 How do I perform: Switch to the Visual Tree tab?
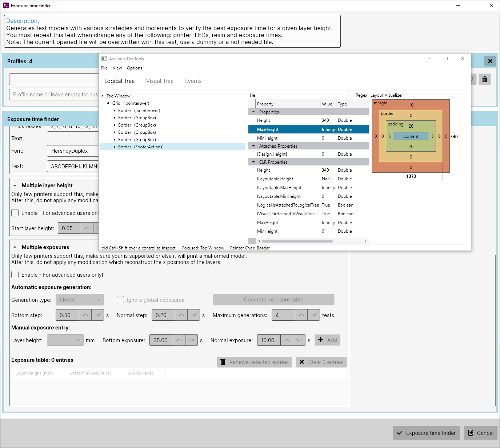[160, 81]
